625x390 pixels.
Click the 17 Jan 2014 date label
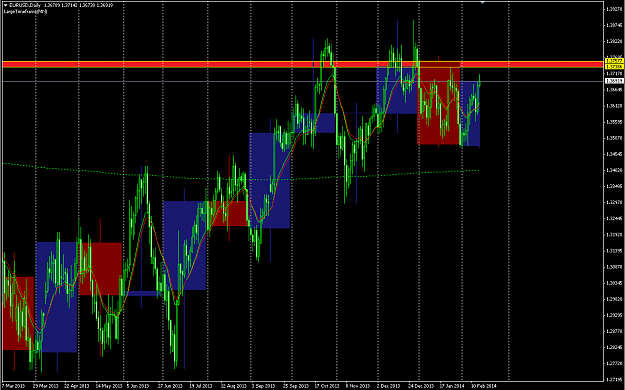coord(452,386)
